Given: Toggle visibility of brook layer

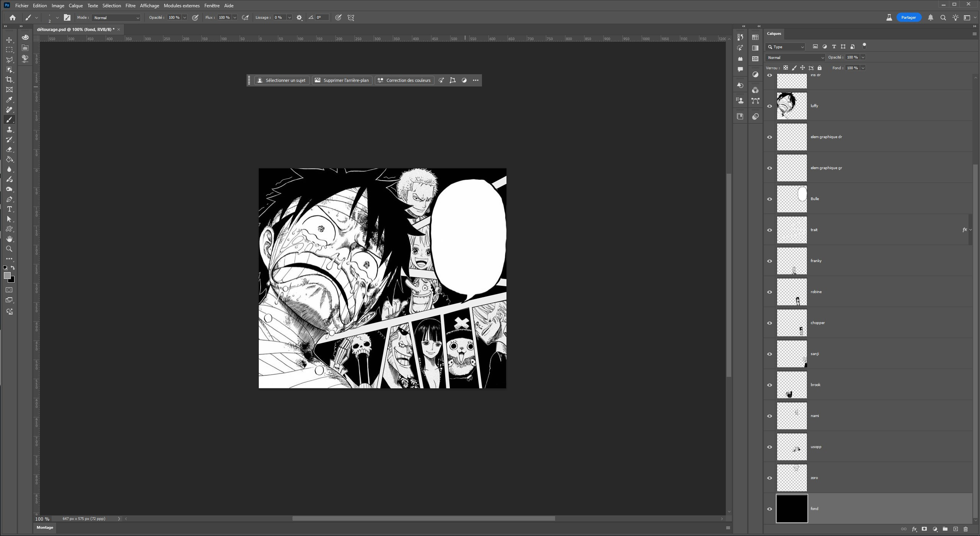Looking at the screenshot, I should (770, 385).
